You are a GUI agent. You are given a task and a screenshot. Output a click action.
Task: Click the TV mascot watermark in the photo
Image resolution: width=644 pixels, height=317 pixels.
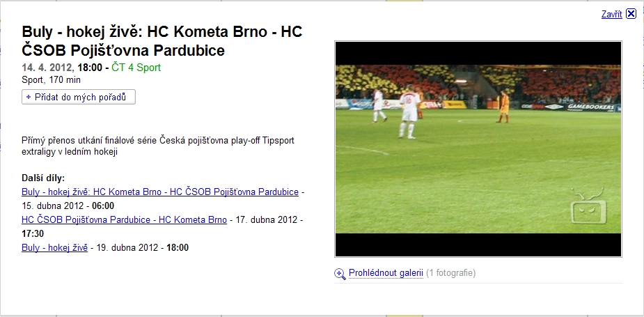[x=588, y=206]
